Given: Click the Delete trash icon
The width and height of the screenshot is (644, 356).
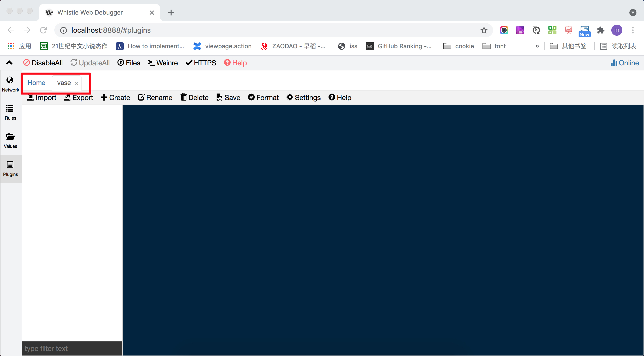Looking at the screenshot, I should (184, 97).
